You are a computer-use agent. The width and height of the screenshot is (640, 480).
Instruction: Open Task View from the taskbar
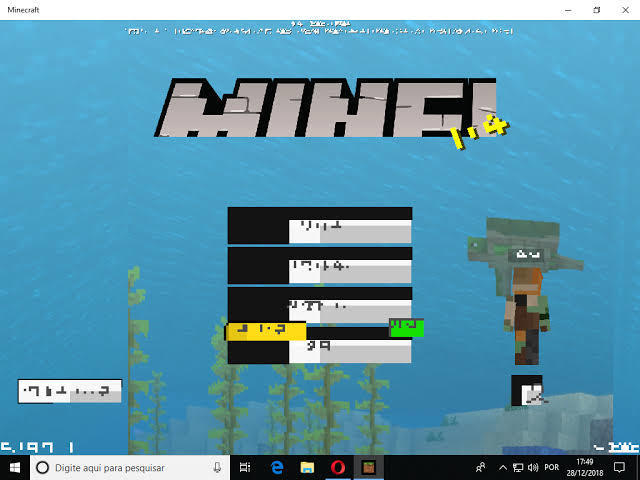[245, 467]
